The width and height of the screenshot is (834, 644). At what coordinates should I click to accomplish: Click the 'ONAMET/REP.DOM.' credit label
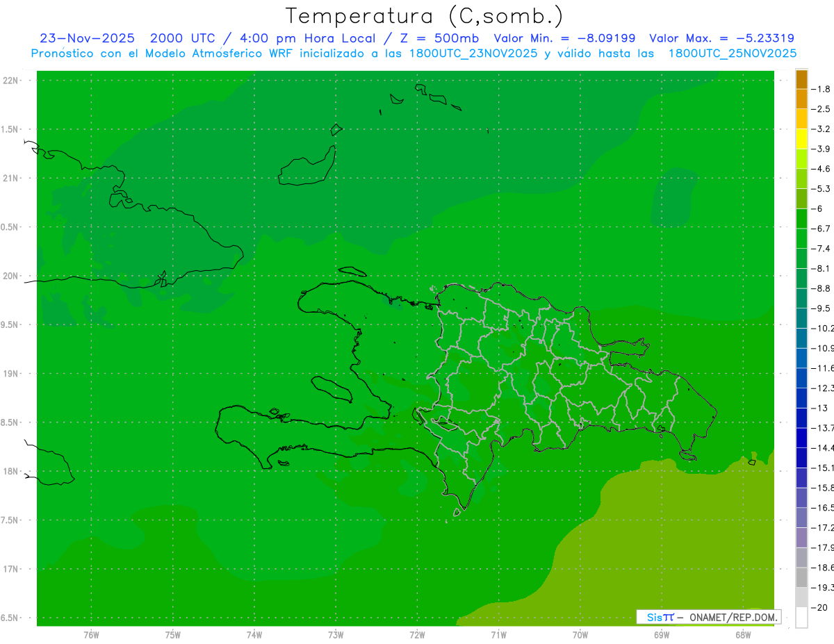[733, 617]
